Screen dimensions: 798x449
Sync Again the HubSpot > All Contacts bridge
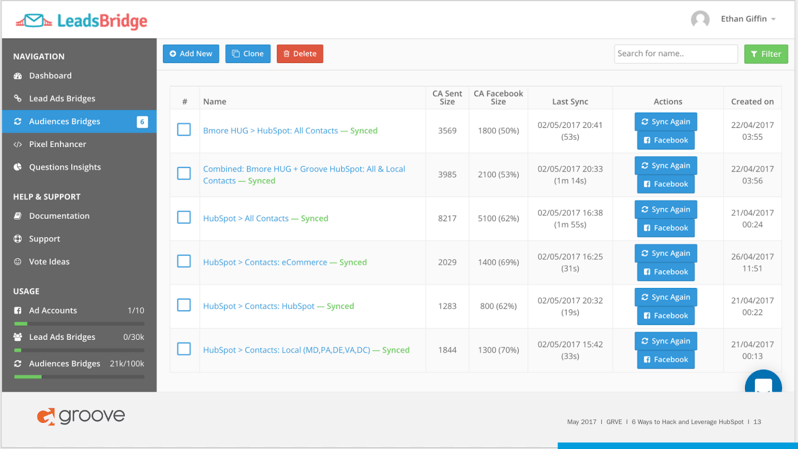[666, 209]
